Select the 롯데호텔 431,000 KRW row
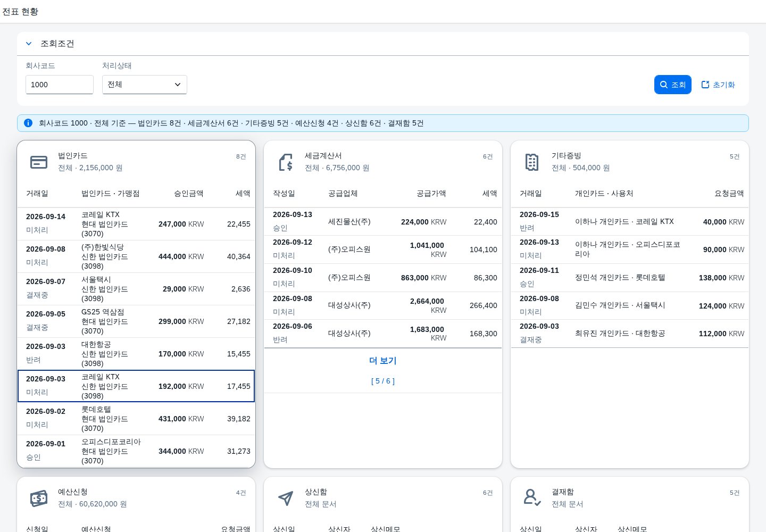The width and height of the screenshot is (766, 532). 136,419
